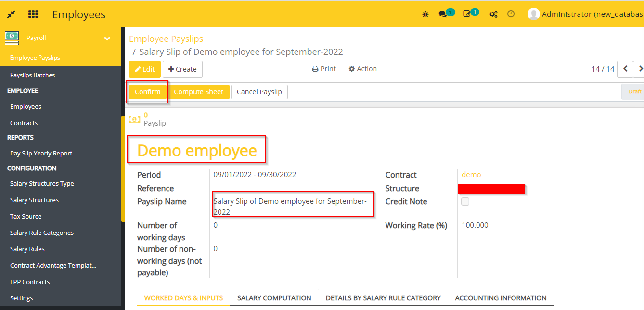644x310 pixels.
Task: Open the Conversations messages icon
Action: point(444,14)
